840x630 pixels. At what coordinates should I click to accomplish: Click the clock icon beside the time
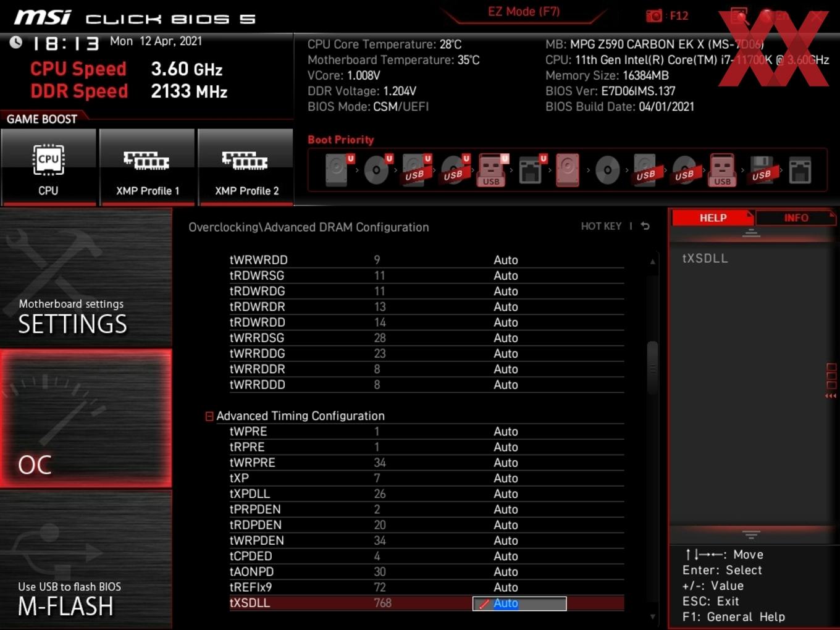pos(16,42)
